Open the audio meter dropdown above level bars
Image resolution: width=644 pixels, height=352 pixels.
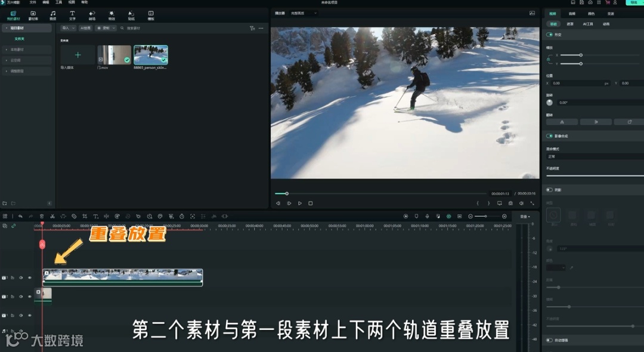[x=525, y=217]
